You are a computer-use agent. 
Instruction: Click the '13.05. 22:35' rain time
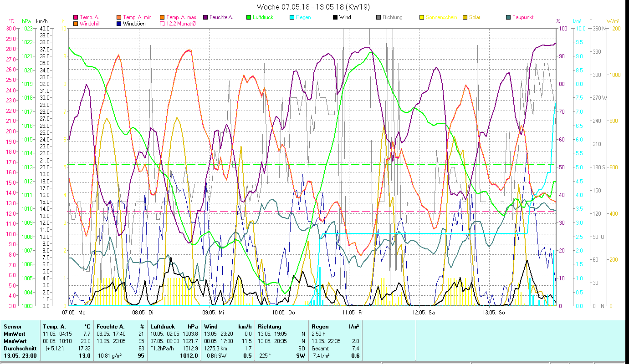pos(326,341)
